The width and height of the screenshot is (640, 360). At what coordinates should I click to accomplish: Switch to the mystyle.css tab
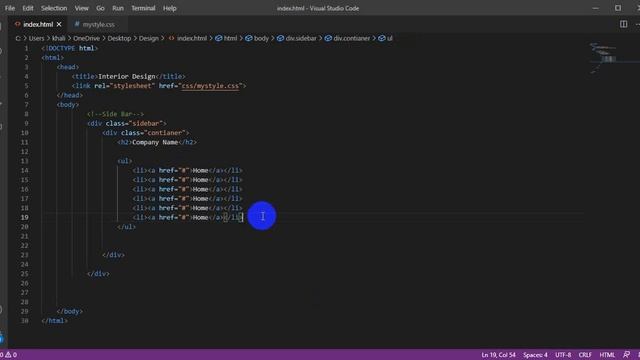[x=98, y=24]
